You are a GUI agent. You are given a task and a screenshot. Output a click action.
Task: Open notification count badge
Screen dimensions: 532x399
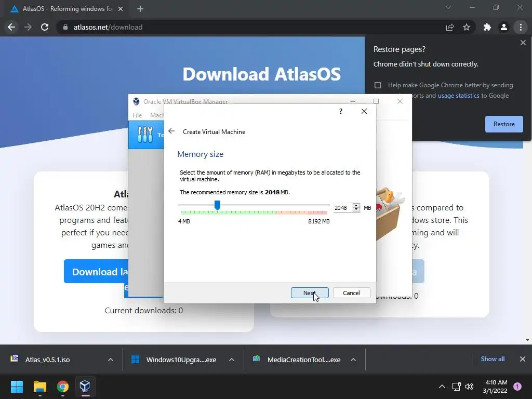pos(517,387)
